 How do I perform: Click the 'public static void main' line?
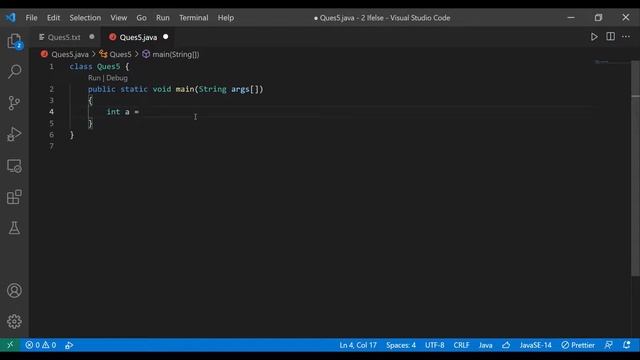click(176, 89)
